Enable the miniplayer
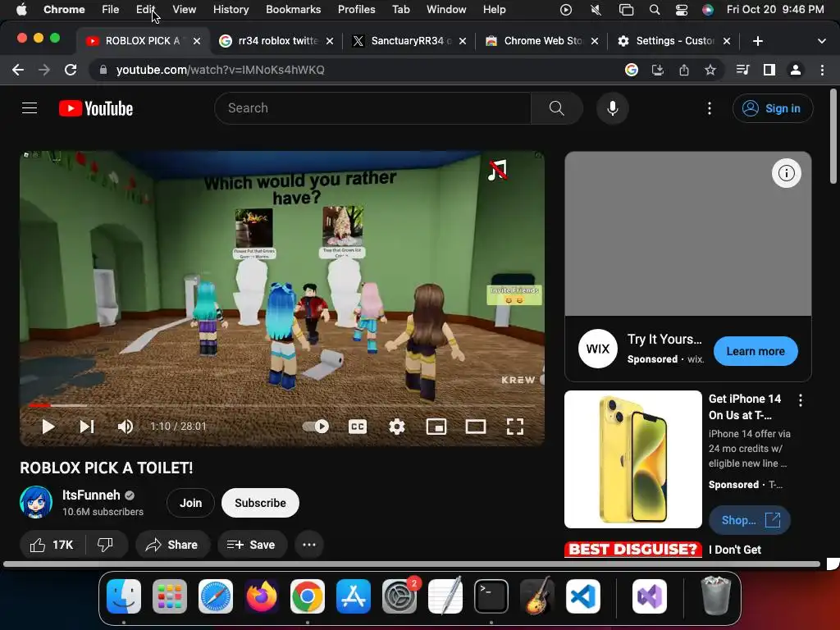This screenshot has width=840, height=630. pos(436,427)
